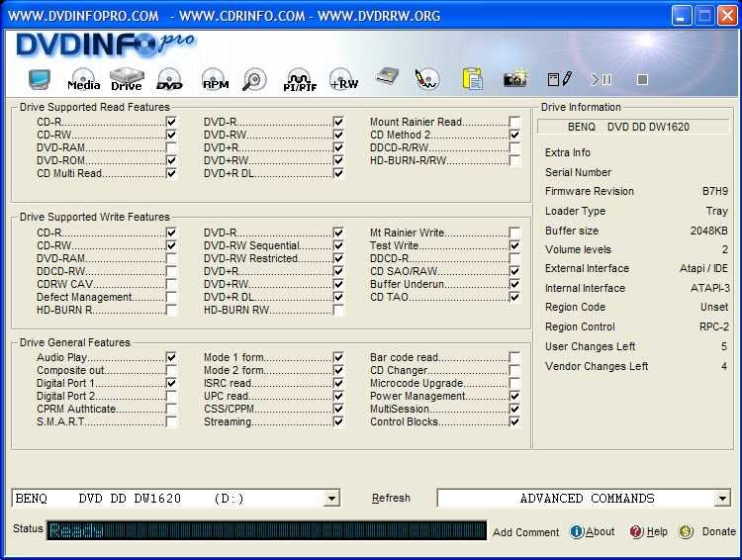Click the Drive info toolbar icon

click(x=126, y=79)
